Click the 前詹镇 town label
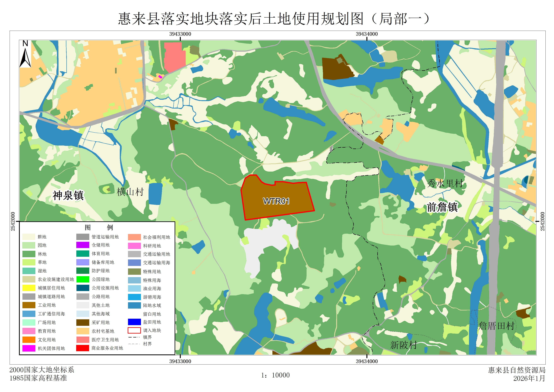The height and width of the screenshot is (392, 554). click(x=442, y=207)
